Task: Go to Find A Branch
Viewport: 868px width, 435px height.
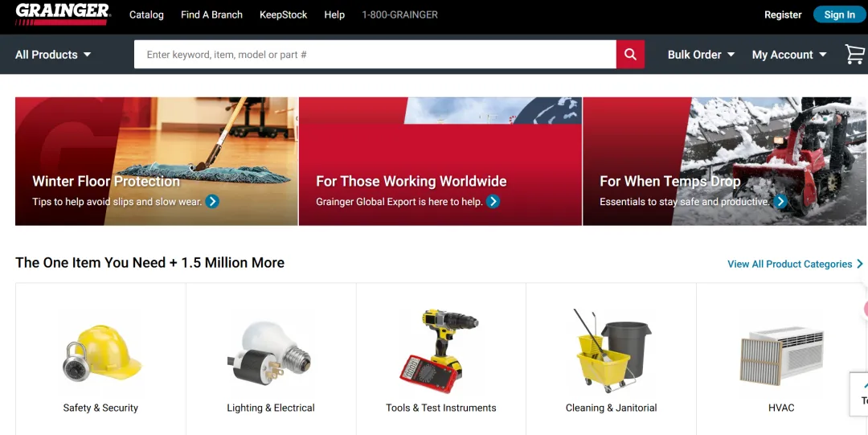Action: tap(211, 15)
